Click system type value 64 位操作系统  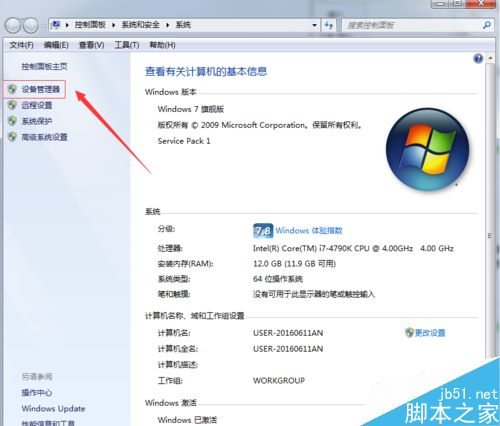(x=278, y=279)
